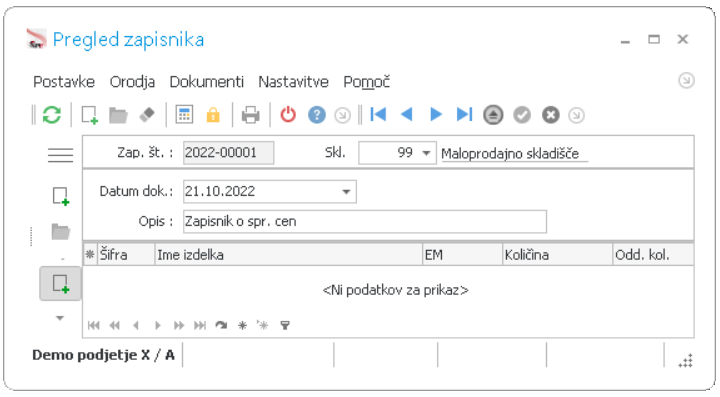Click toolbar overflow arrow after cancel icon
Viewport: 720px width, 397px height.
pos(577,115)
